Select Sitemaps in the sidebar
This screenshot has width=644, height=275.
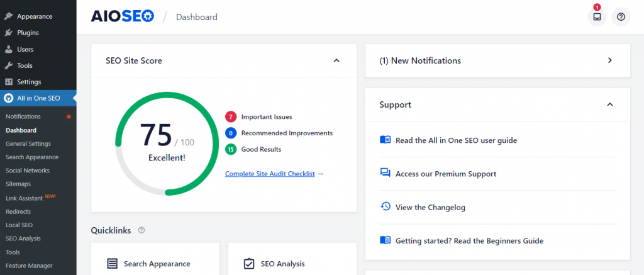point(18,184)
